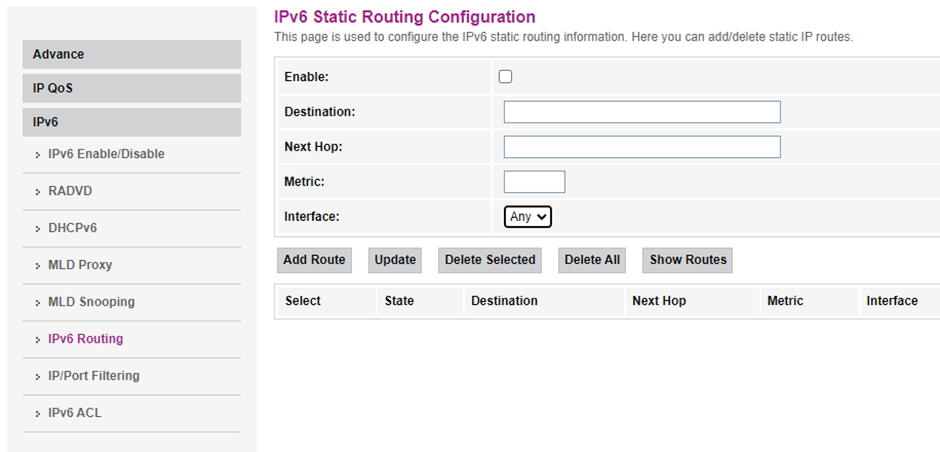The height and width of the screenshot is (452, 940).
Task: Expand the Advance menu section
Action: pos(131,54)
